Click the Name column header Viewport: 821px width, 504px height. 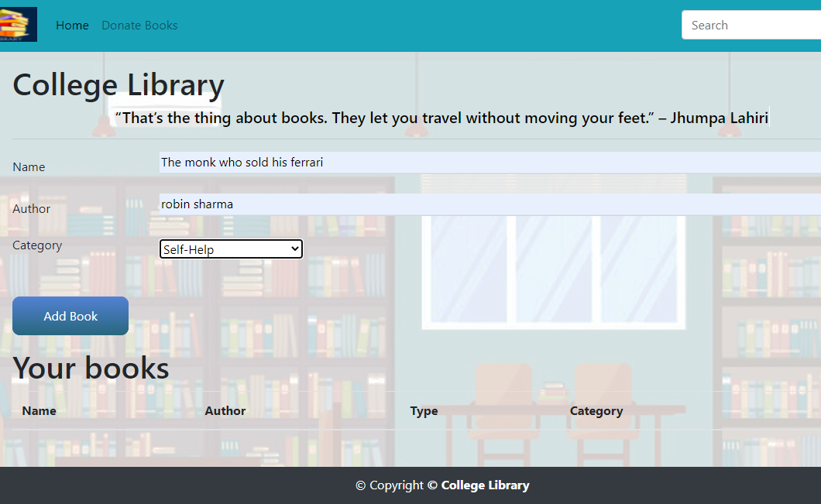tap(39, 411)
